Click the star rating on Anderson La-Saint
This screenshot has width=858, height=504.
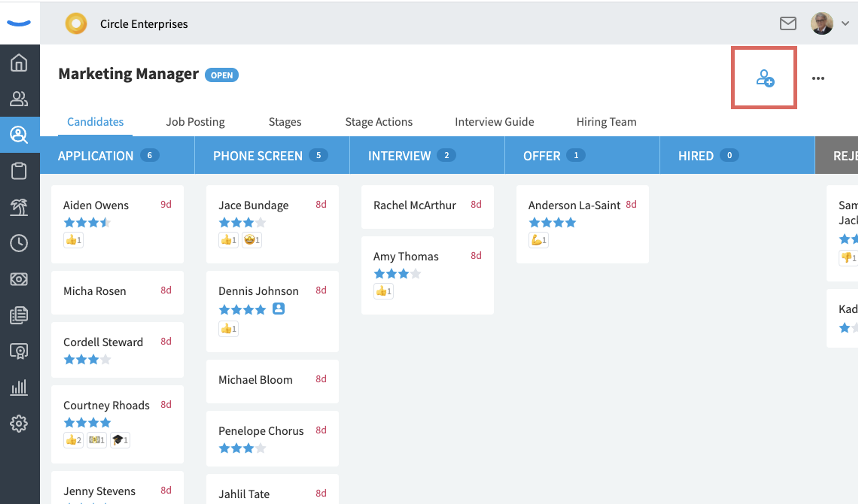point(552,223)
